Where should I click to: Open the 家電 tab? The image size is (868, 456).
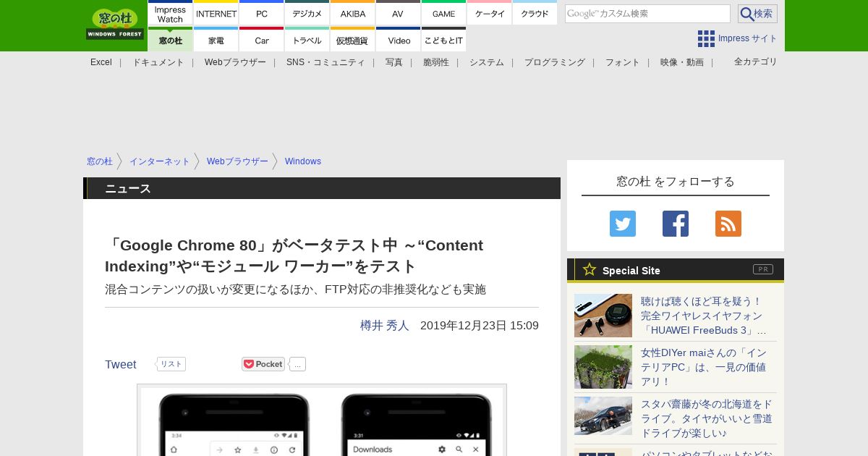[216, 40]
